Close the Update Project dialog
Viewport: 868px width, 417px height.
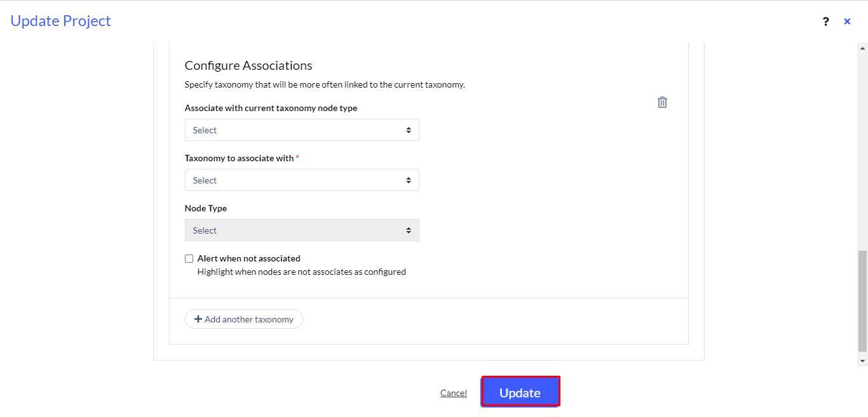[x=847, y=22]
